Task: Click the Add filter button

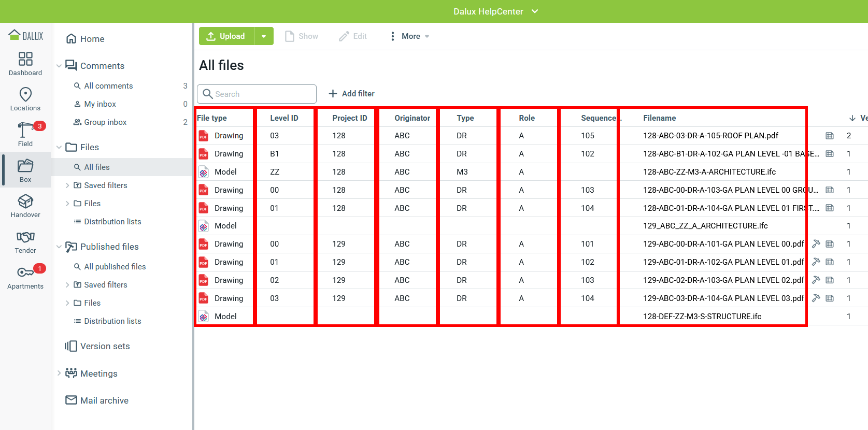Action: pos(351,94)
